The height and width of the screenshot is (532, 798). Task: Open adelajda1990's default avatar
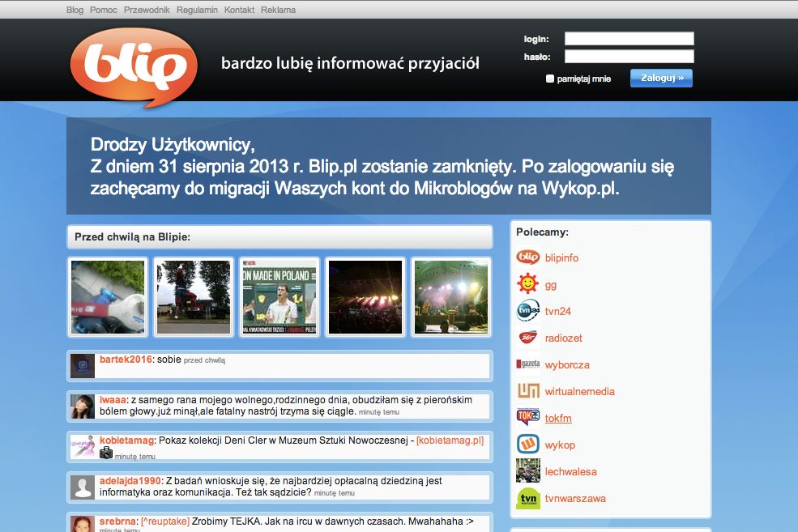[83, 487]
